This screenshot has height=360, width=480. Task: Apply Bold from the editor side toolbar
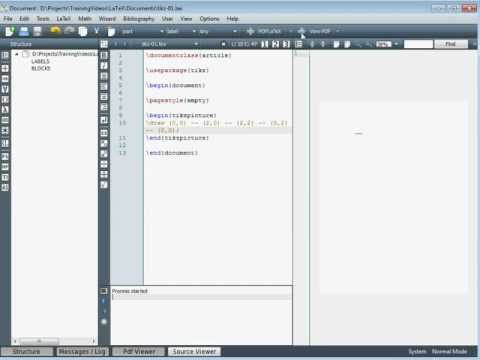[104, 55]
